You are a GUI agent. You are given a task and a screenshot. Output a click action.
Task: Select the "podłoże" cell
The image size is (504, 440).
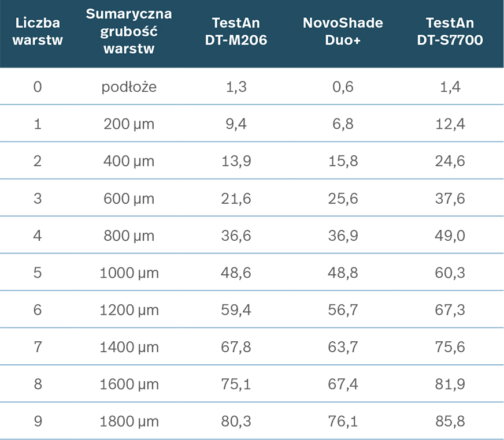(129, 87)
